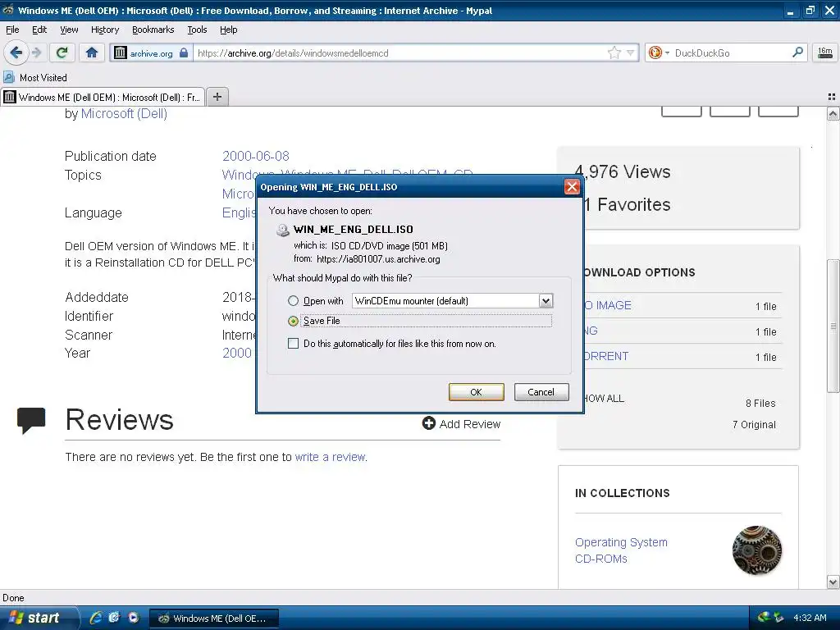Viewport: 840px width, 630px height.
Task: Click the page scrollbar up arrow
Action: [833, 113]
